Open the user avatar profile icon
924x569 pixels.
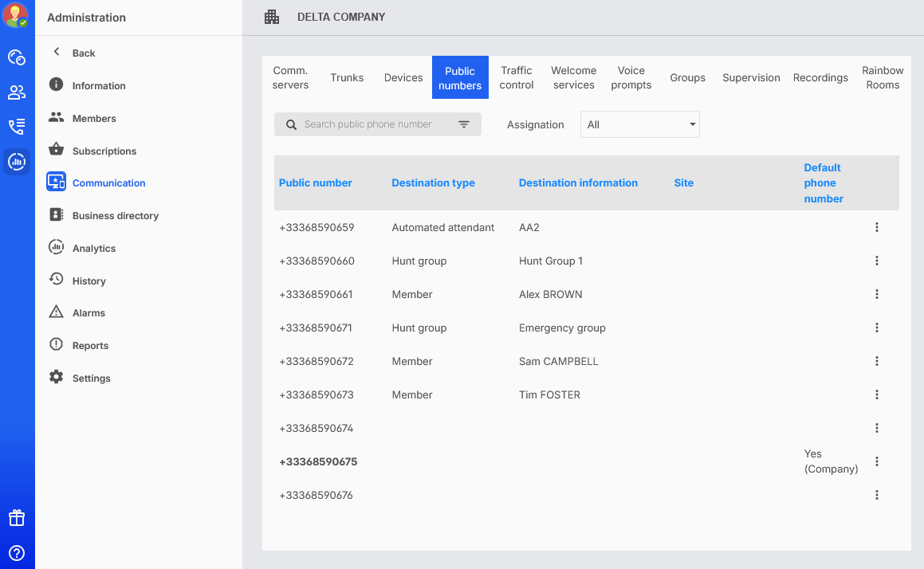point(16,15)
